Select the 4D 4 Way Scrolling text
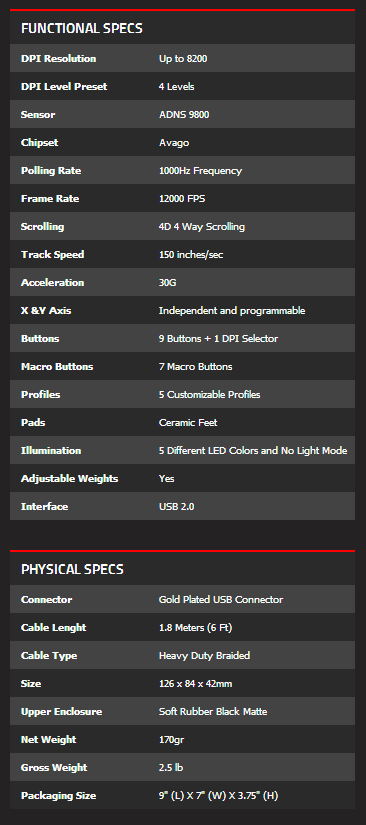366x825 pixels. point(202,227)
